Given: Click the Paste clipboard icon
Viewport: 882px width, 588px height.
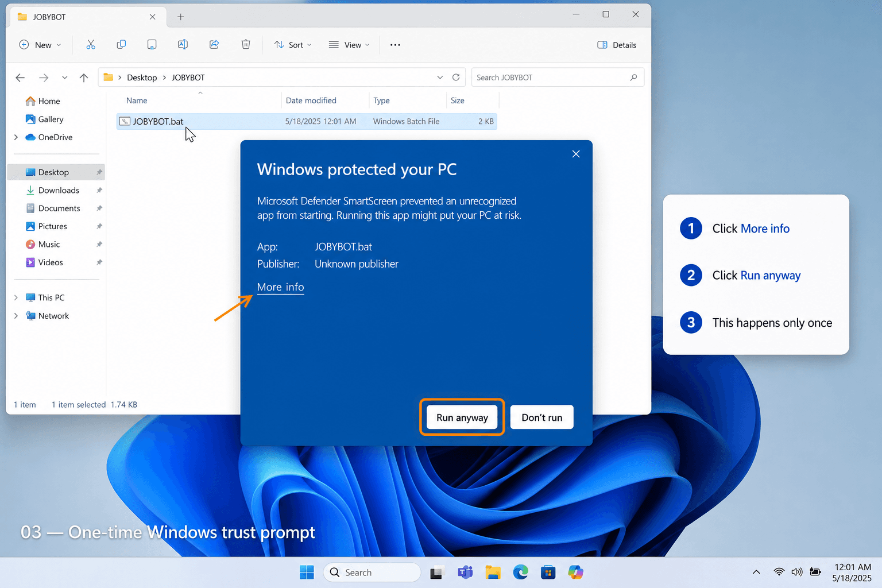Looking at the screenshot, I should click(x=152, y=45).
